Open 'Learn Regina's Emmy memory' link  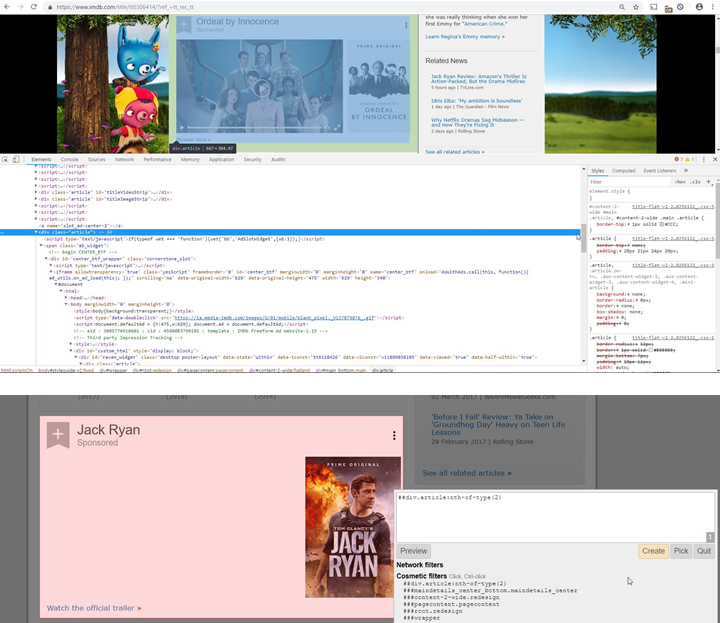pos(465,37)
